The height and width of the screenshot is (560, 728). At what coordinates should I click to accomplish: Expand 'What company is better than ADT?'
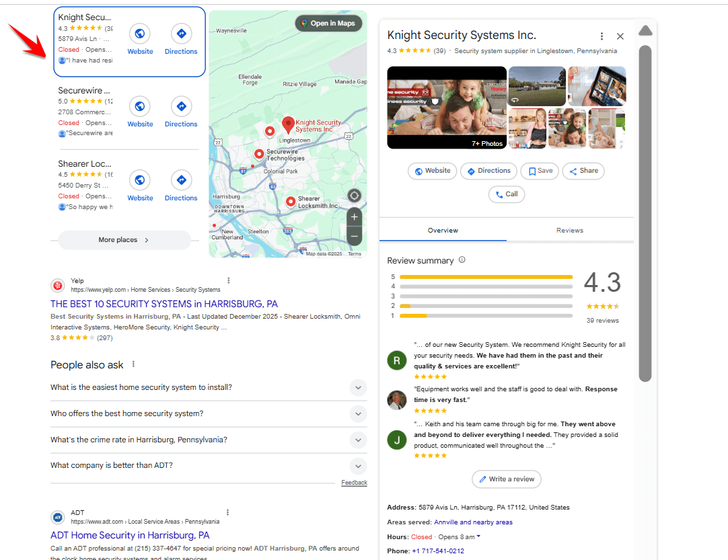358,466
